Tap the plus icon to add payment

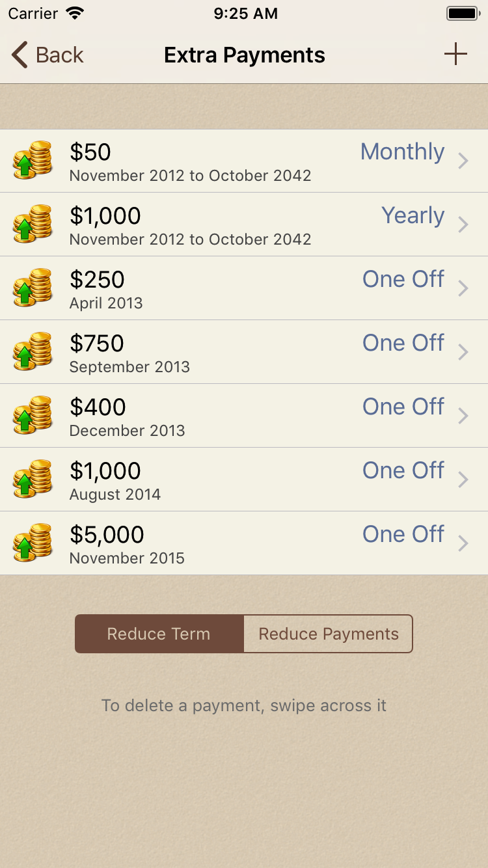(x=455, y=55)
